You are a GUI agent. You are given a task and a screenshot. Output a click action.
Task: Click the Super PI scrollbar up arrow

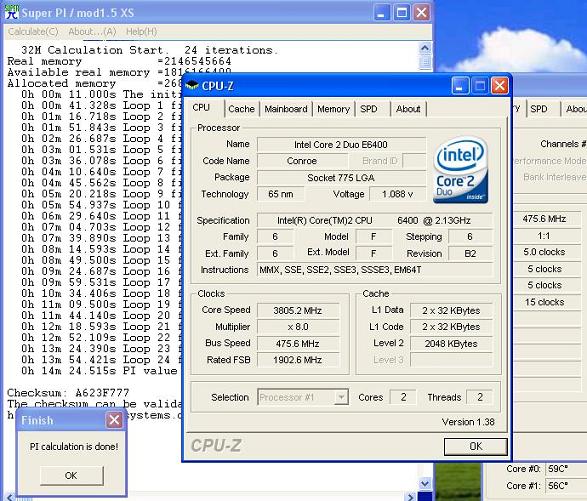pyautogui.click(x=425, y=49)
